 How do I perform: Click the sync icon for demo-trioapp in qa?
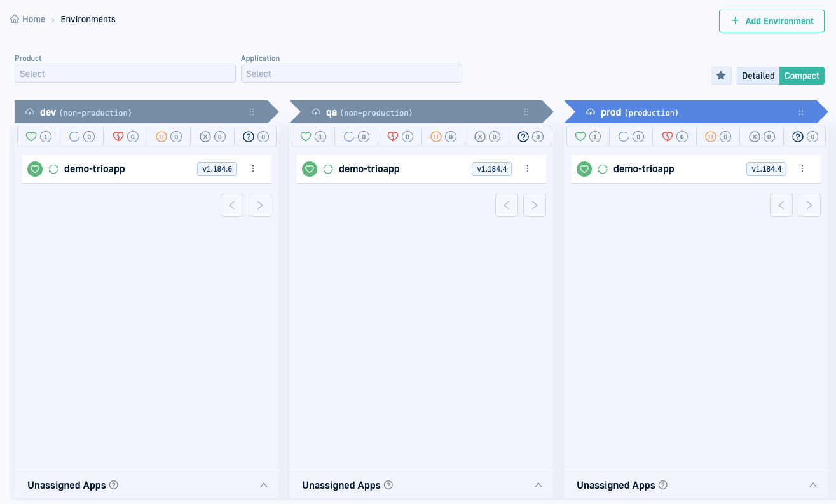tap(328, 169)
